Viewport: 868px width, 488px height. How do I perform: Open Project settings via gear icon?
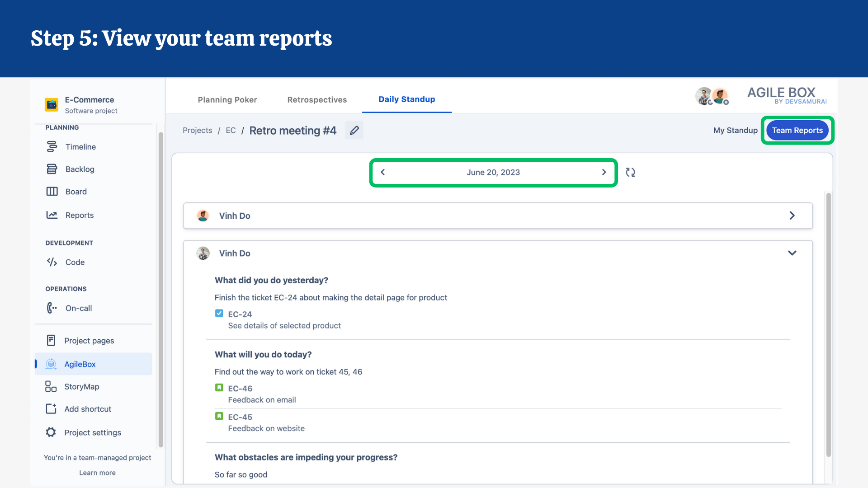pos(50,432)
